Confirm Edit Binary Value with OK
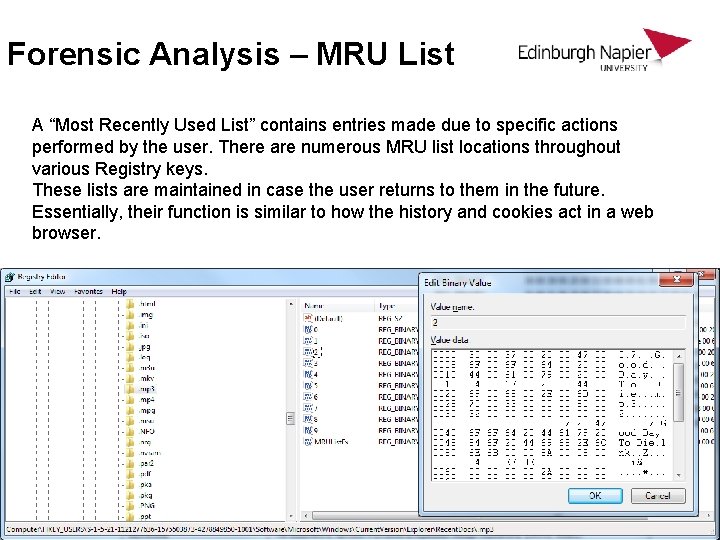 tap(595, 495)
